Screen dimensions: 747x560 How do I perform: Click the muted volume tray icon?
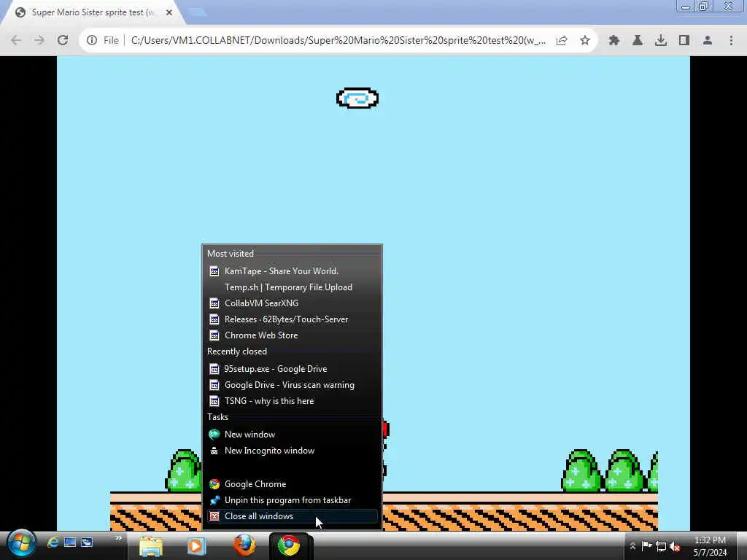point(675,546)
